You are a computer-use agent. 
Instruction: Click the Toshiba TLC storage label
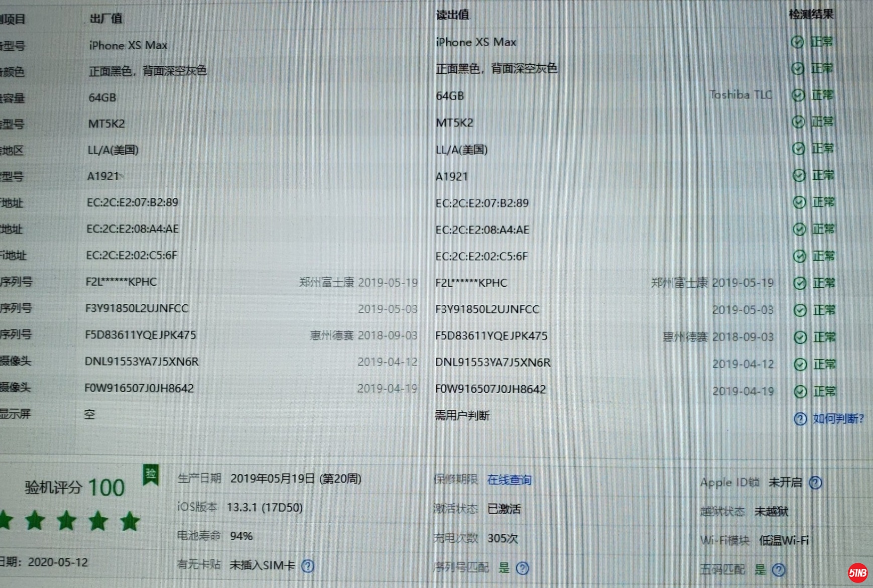[x=740, y=95]
